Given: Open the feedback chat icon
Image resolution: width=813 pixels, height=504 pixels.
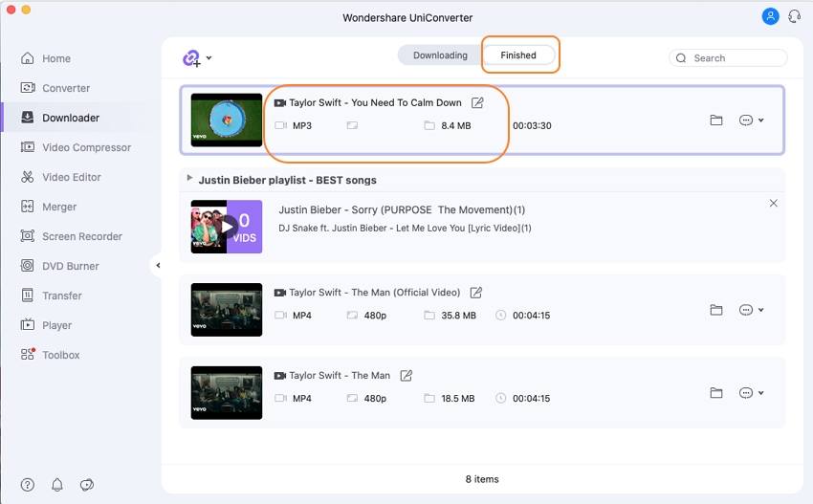Looking at the screenshot, I should point(87,485).
